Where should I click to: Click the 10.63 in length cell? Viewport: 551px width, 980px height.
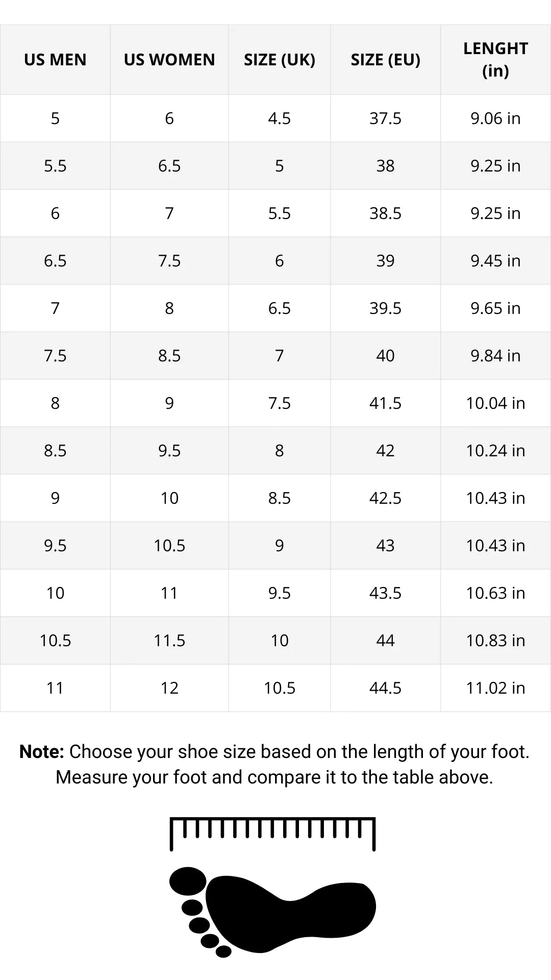495,593
